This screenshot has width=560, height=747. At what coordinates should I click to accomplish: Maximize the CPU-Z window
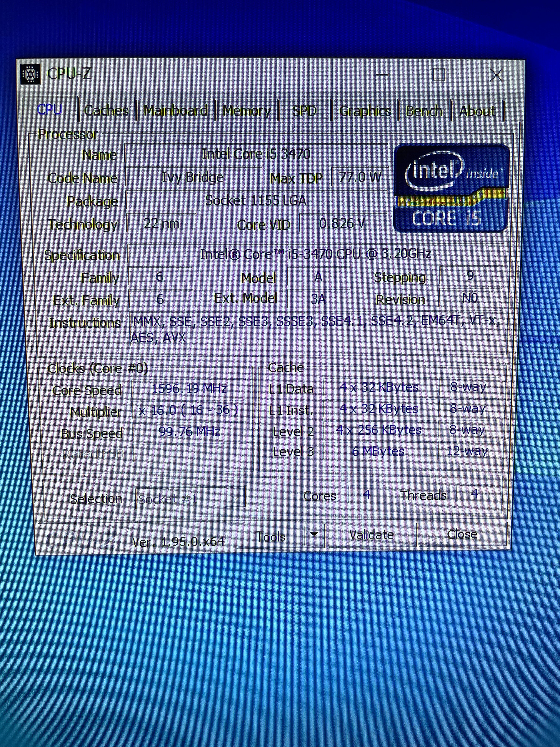click(438, 74)
